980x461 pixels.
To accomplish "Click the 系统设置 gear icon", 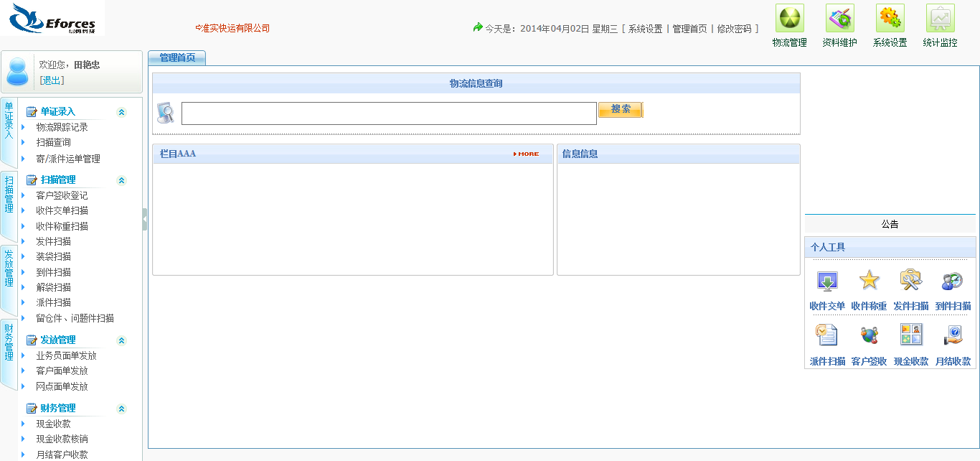I will pos(890,19).
